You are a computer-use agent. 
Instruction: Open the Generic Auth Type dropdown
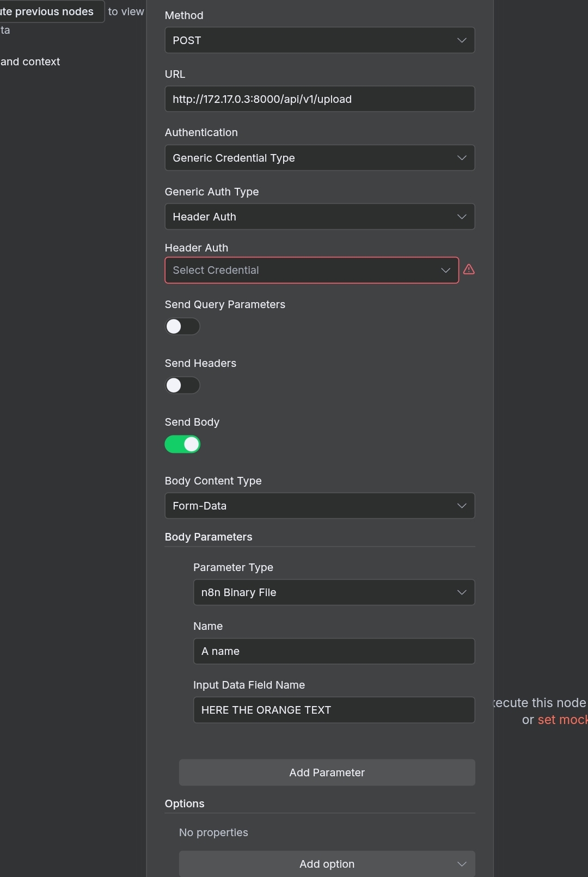(319, 217)
